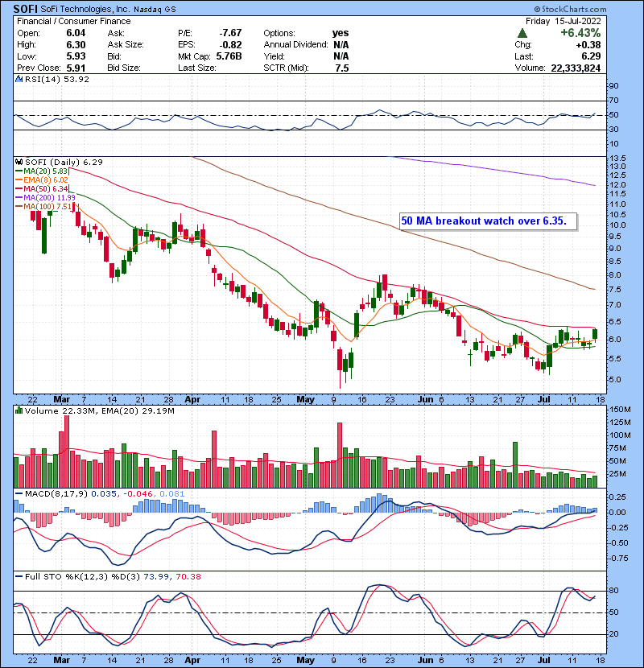Click the Ask Size label
The height and width of the screenshot is (668, 644).
click(126, 45)
